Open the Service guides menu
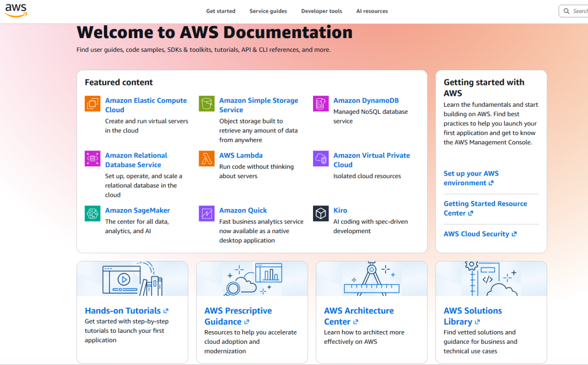Viewport: 588px width, 365px height. (x=268, y=11)
